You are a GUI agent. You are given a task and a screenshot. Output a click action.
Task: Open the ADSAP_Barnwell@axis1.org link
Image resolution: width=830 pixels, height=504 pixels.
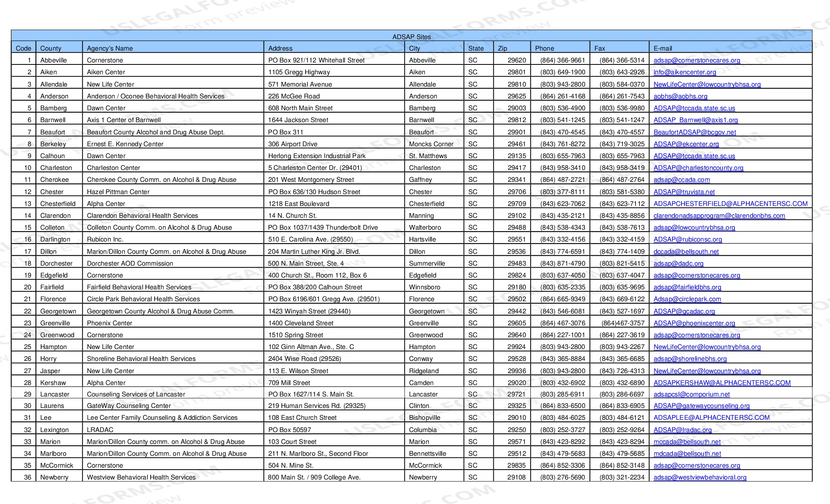696,120
